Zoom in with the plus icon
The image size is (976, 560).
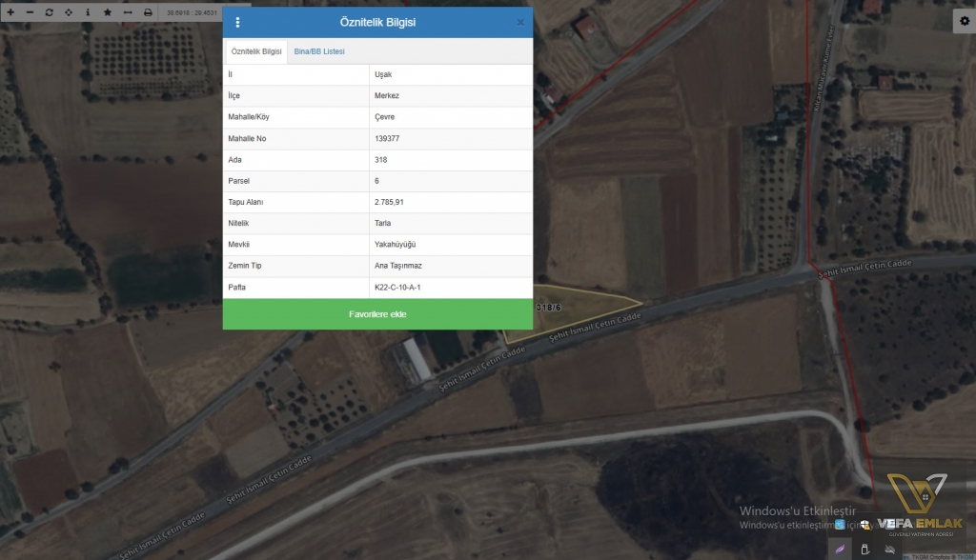[10, 12]
